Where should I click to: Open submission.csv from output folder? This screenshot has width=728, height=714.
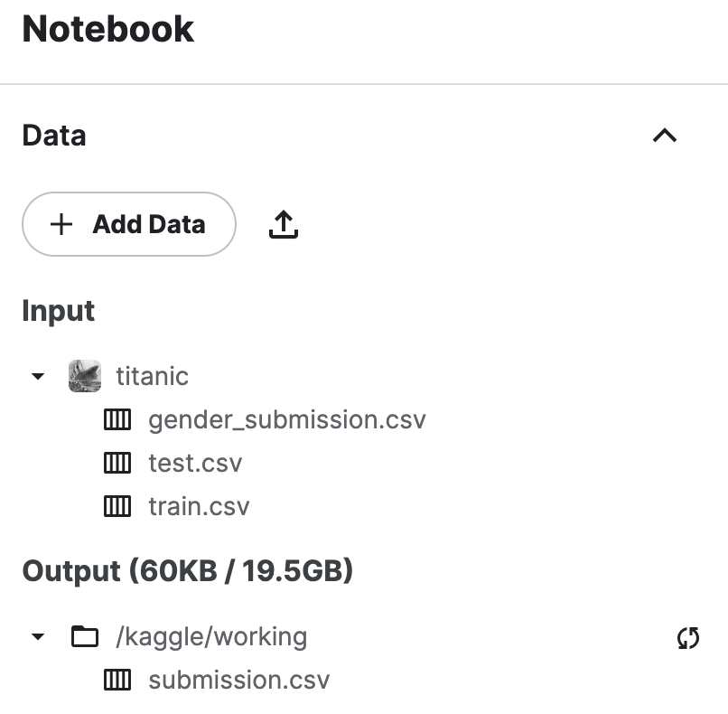pyautogui.click(x=239, y=680)
